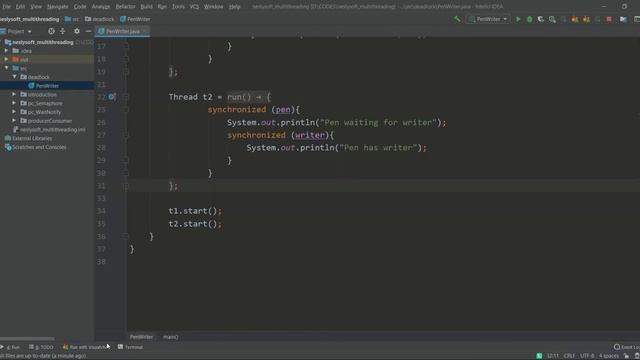Click the green Run button

coord(518,19)
